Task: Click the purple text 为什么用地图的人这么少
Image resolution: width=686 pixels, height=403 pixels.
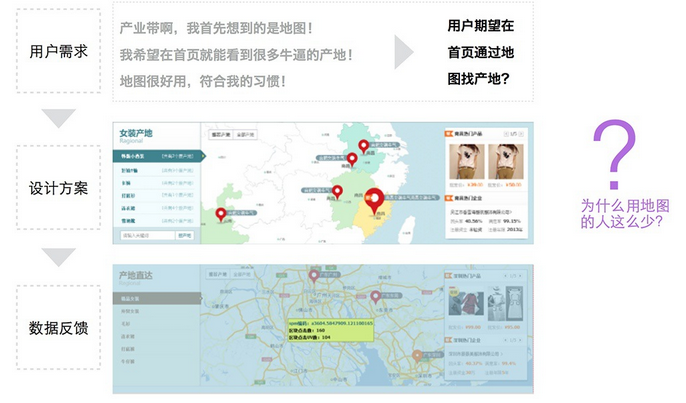Action: (625, 213)
